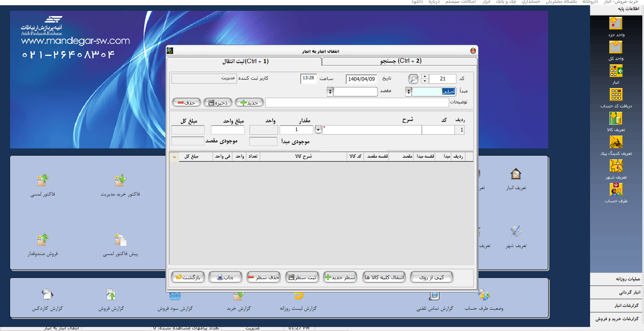Open the باشگاه مشتريان menu
The image size is (644, 331).
click(x=561, y=2)
